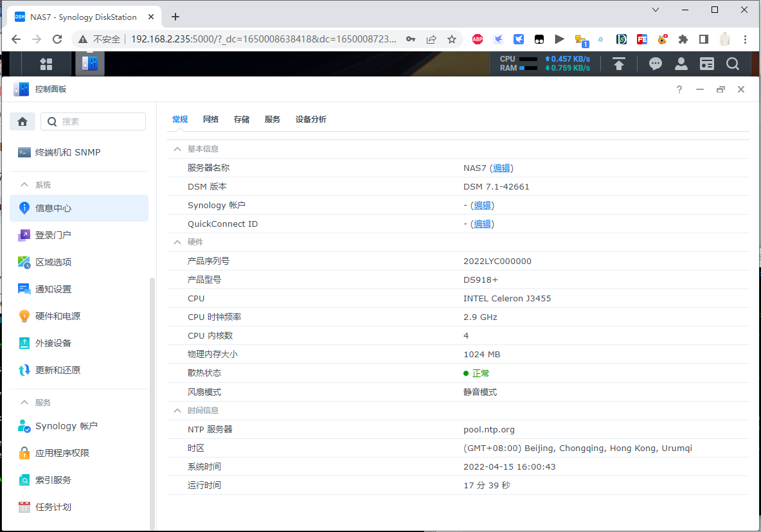This screenshot has width=761, height=532.
Task: Click the product model DS918+
Action: pos(481,280)
